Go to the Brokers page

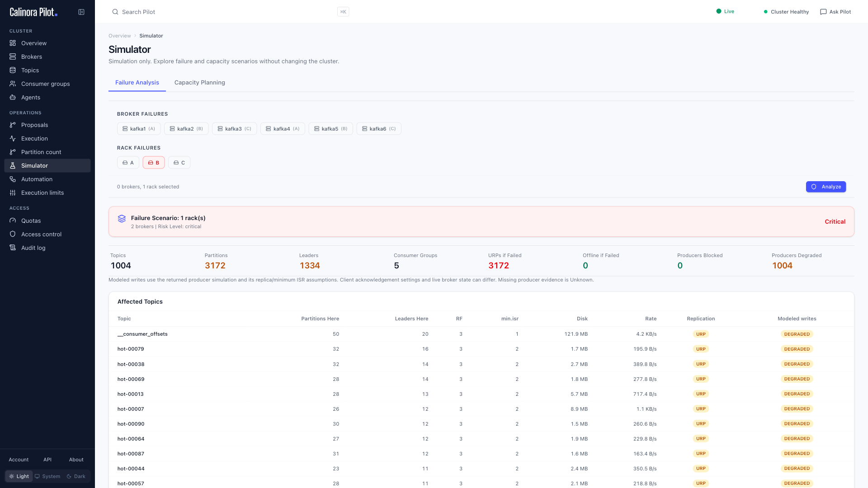(x=47, y=56)
